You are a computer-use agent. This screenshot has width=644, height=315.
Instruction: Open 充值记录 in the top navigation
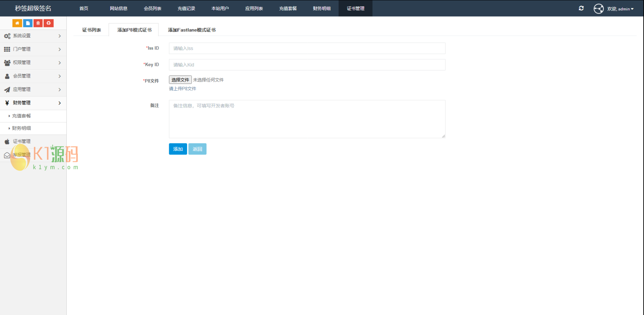[x=186, y=8]
